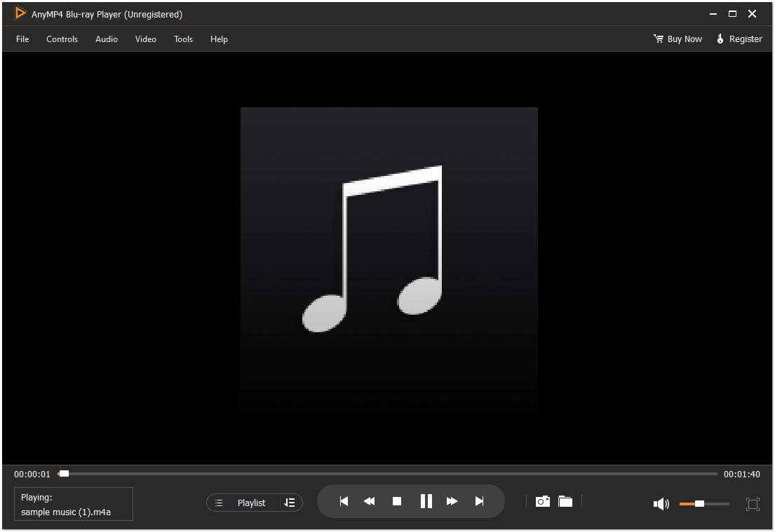775x532 pixels.
Task: Open the Tools menu
Action: (183, 39)
